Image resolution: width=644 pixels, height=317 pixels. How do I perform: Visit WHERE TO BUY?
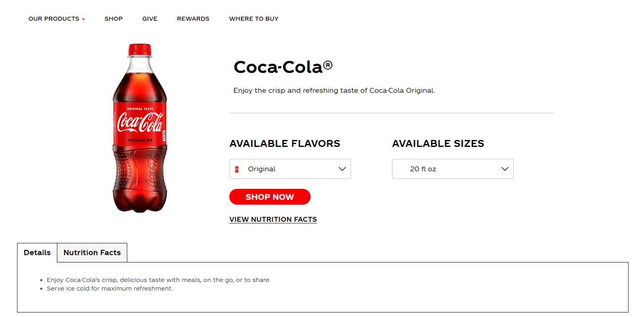(x=254, y=19)
